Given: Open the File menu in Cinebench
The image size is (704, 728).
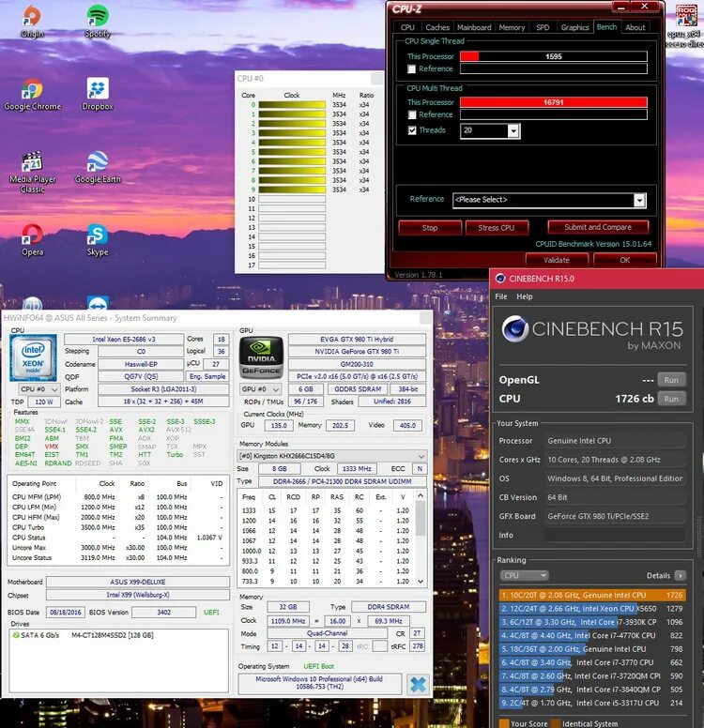Looking at the screenshot, I should tap(501, 296).
